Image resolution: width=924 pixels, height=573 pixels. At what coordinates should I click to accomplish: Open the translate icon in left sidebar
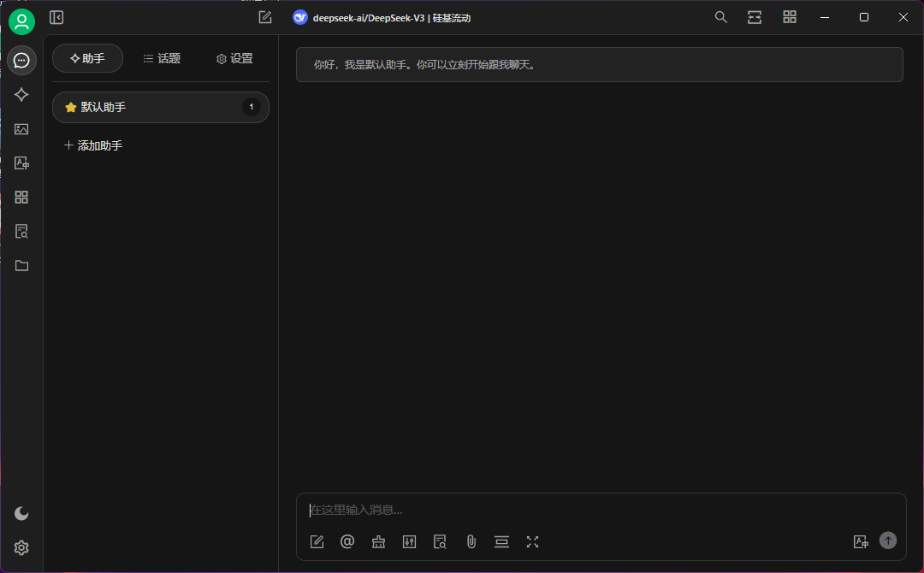[x=21, y=163]
